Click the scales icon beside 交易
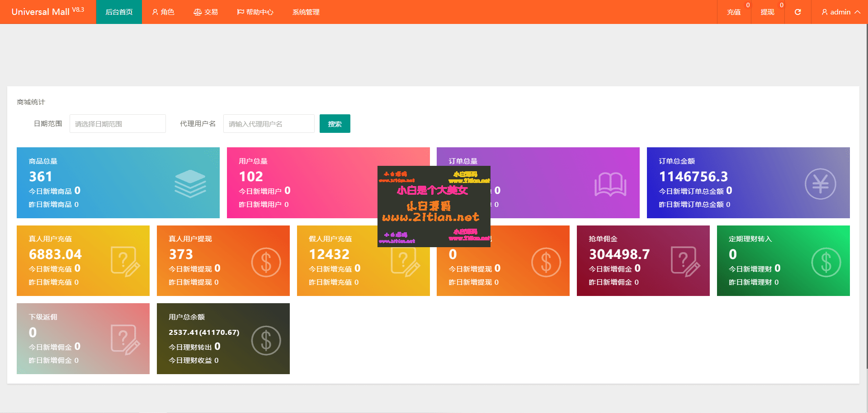 [197, 12]
